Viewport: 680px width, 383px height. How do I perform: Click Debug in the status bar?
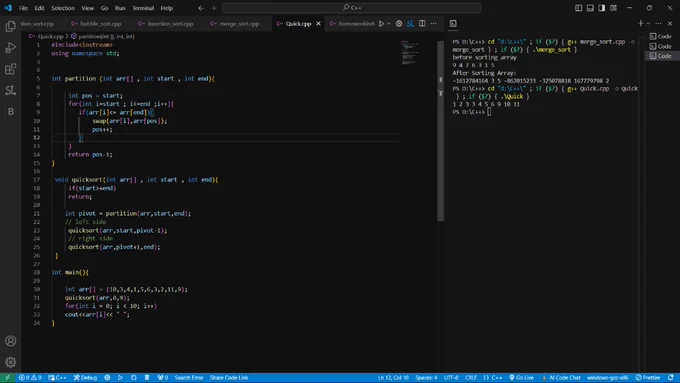[85, 377]
